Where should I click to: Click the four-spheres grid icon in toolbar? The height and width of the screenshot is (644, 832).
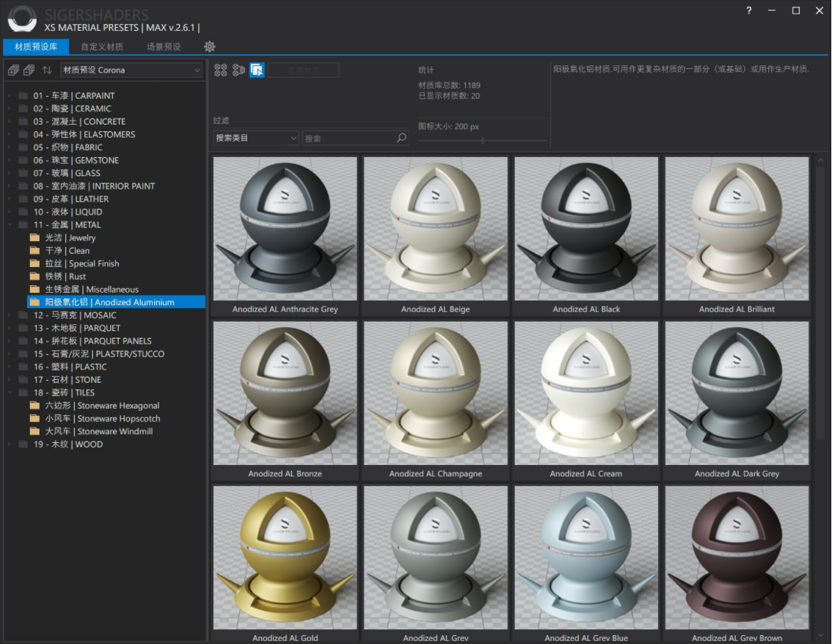click(x=220, y=70)
